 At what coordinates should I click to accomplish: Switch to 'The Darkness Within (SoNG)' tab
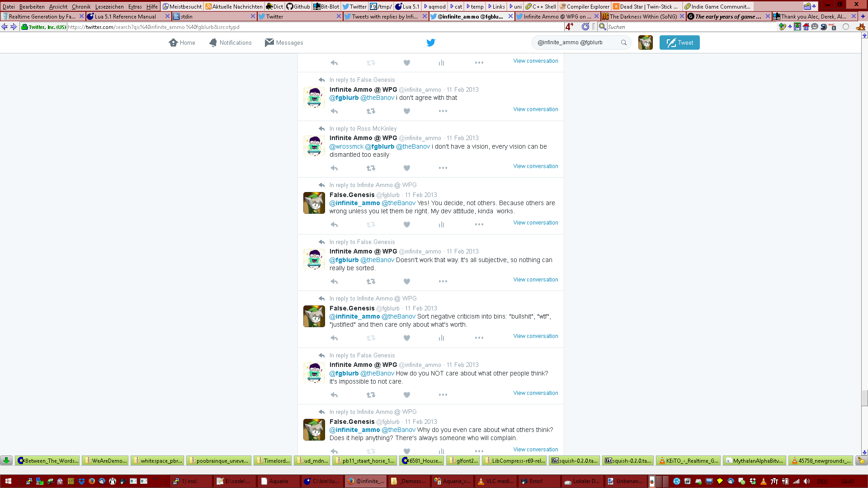(642, 16)
